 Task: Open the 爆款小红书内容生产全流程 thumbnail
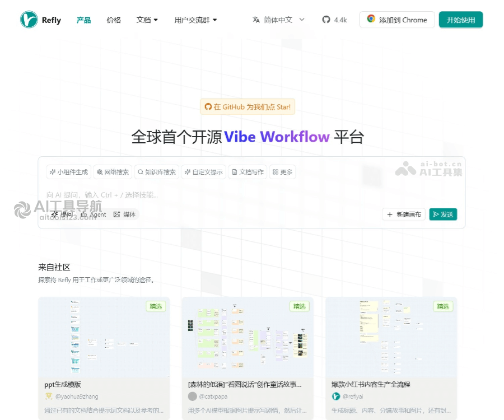click(x=391, y=337)
